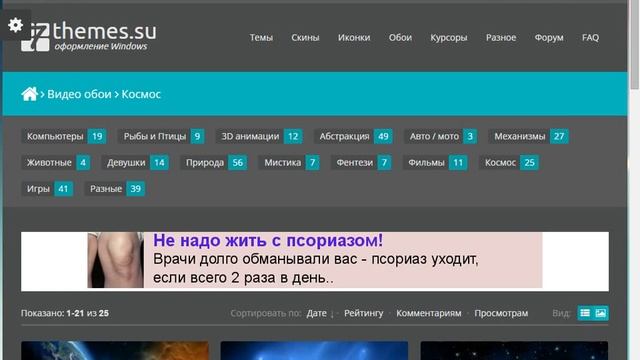Click the 'оформление Windows' tagline text

coord(101,46)
